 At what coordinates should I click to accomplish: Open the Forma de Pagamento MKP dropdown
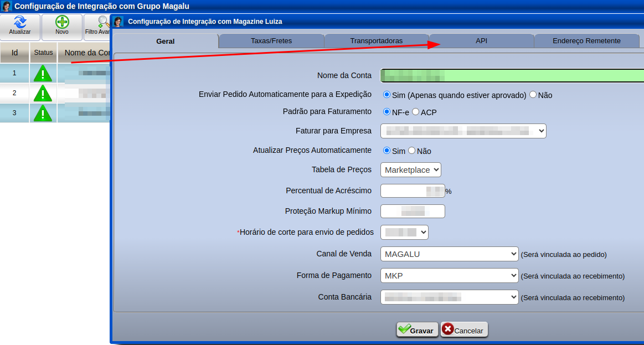[450, 275]
